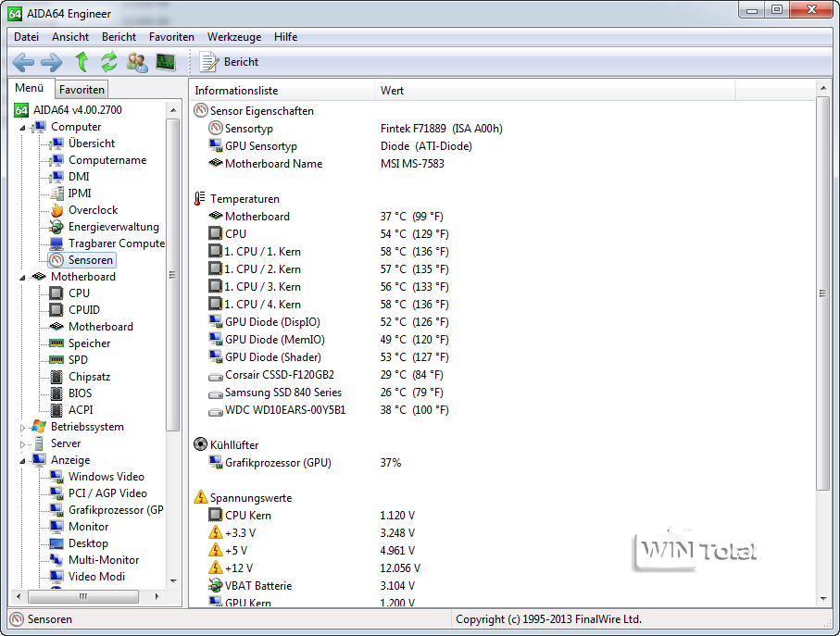Click the Bericht report toolbar button

coord(230,62)
